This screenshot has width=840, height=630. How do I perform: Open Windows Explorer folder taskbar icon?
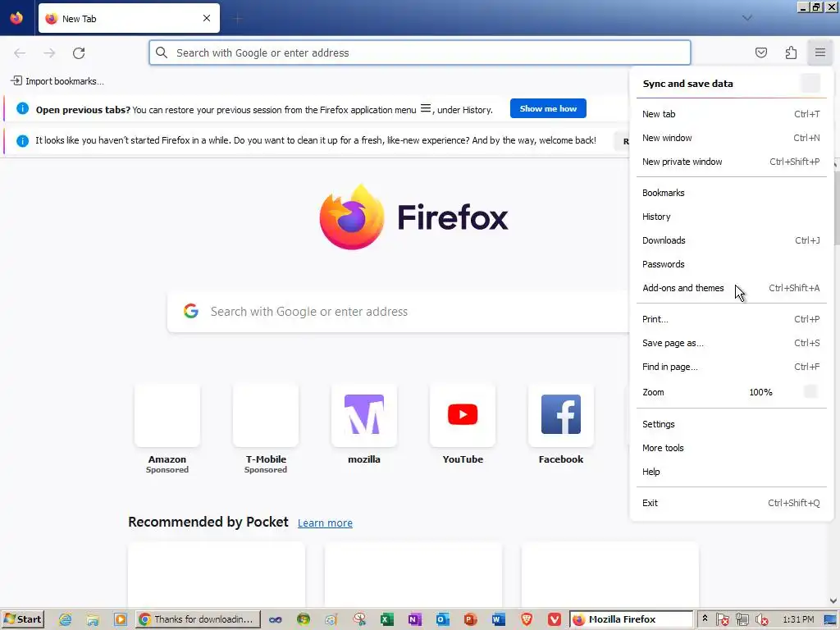[93, 620]
